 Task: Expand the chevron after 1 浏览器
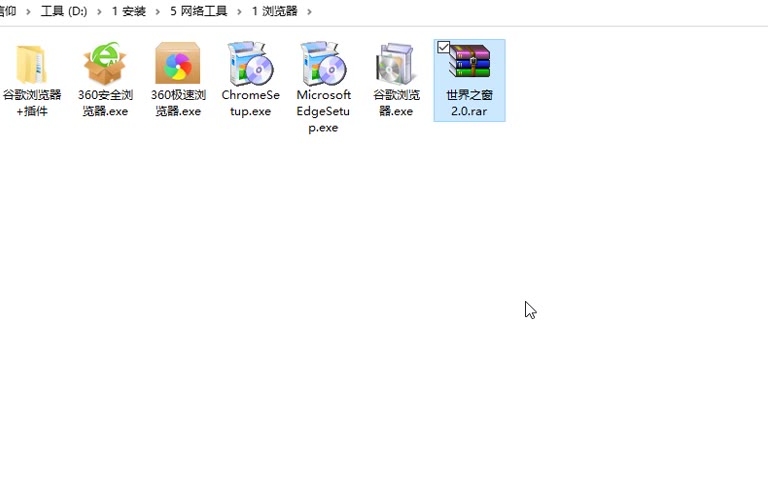[x=309, y=11]
